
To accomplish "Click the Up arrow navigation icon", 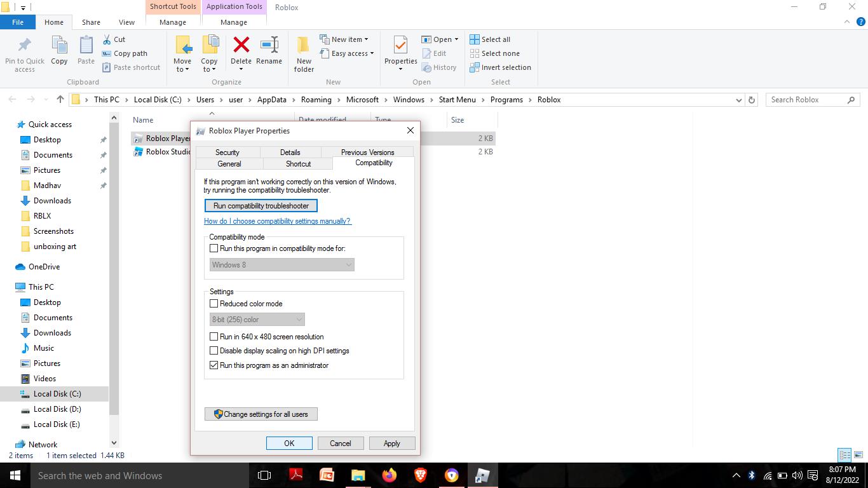I will click(x=60, y=100).
